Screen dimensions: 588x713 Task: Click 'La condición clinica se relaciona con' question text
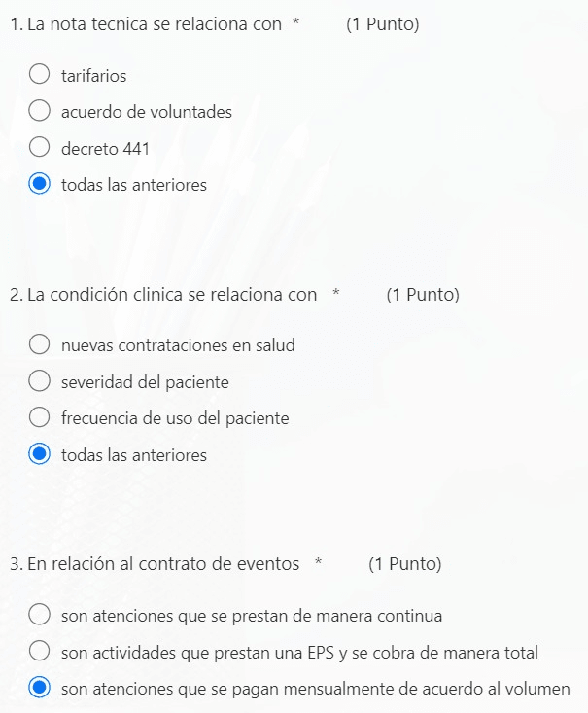point(171,294)
